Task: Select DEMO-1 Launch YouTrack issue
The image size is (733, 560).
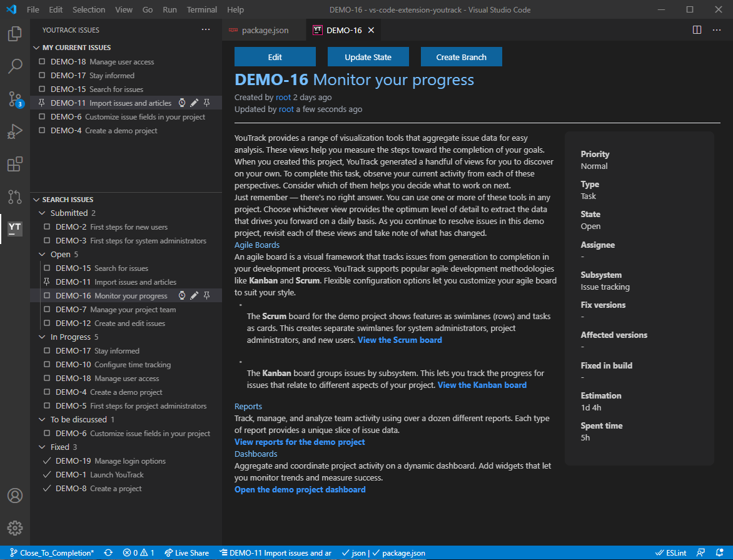Action: click(x=126, y=474)
